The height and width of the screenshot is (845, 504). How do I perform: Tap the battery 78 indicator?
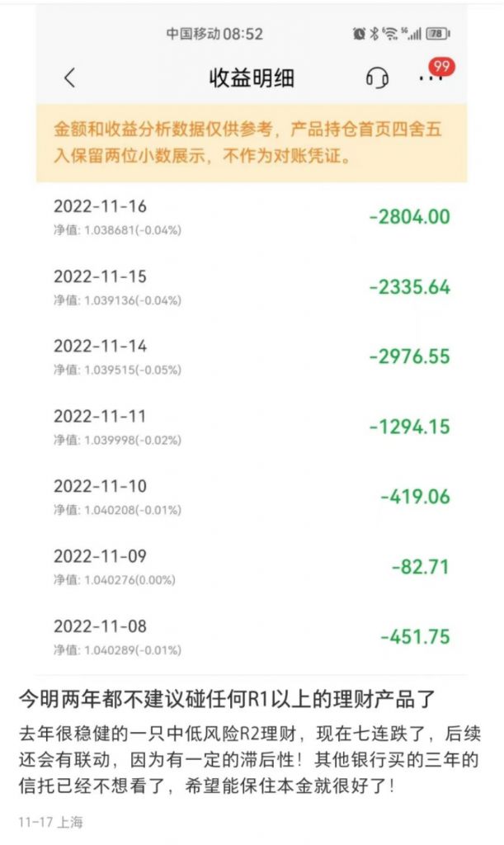pyautogui.click(x=438, y=34)
